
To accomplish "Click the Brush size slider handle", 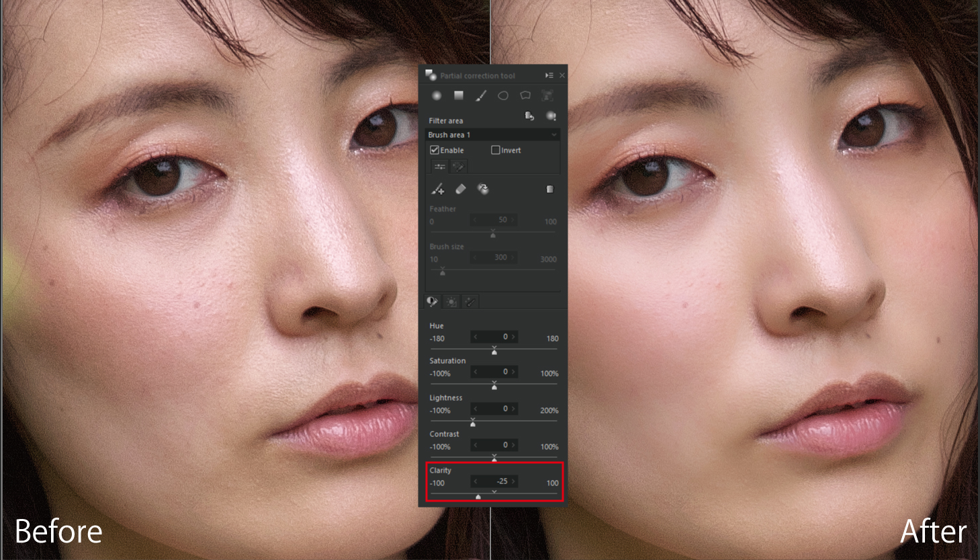I will [x=442, y=272].
